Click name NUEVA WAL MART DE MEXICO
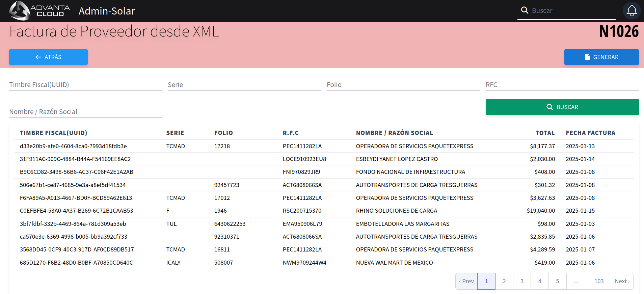This screenshot has height=294, width=644. 395,263
